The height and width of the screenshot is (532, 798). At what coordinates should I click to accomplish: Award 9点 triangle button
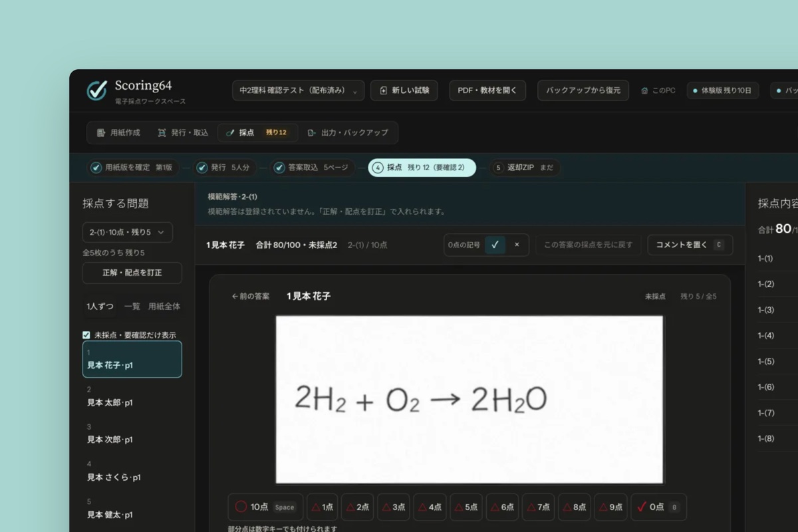(610, 507)
